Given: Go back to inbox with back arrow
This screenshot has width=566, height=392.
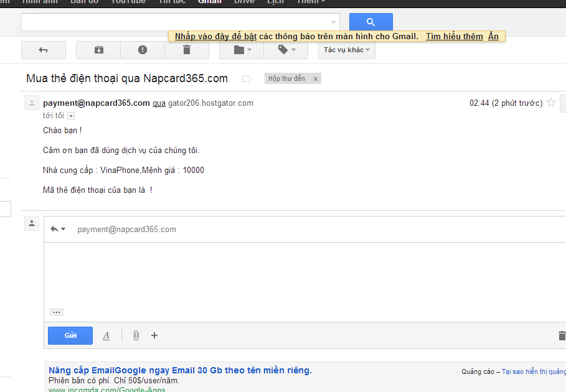Looking at the screenshot, I should [x=44, y=50].
